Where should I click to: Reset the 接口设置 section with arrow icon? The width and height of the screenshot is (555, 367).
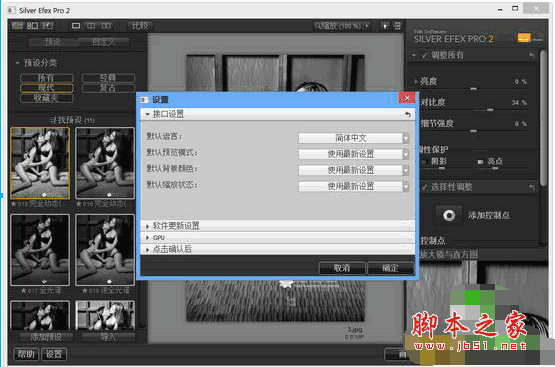point(408,114)
